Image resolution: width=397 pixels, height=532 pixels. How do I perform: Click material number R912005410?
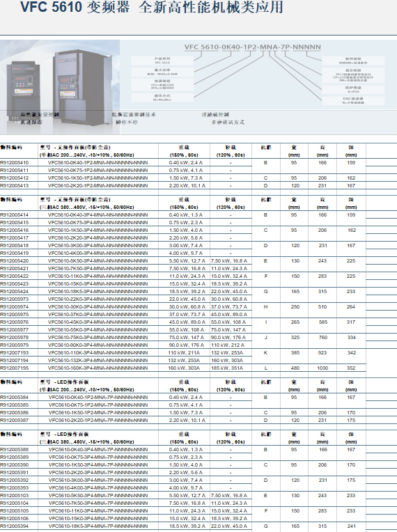[x=15, y=163]
